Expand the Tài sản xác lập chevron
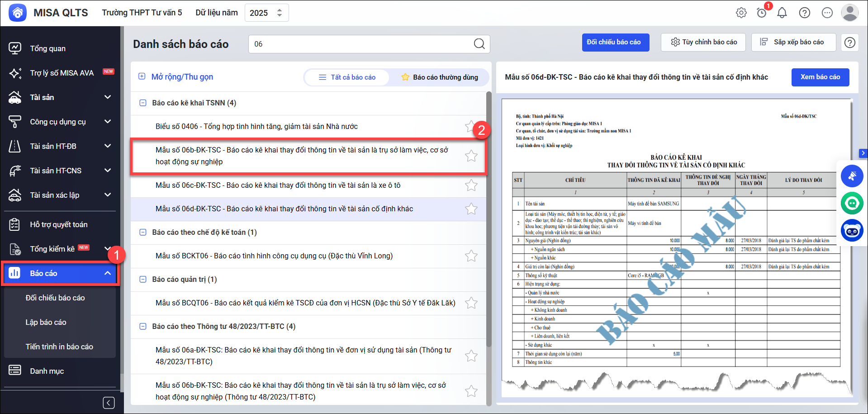The image size is (868, 414). [108, 195]
